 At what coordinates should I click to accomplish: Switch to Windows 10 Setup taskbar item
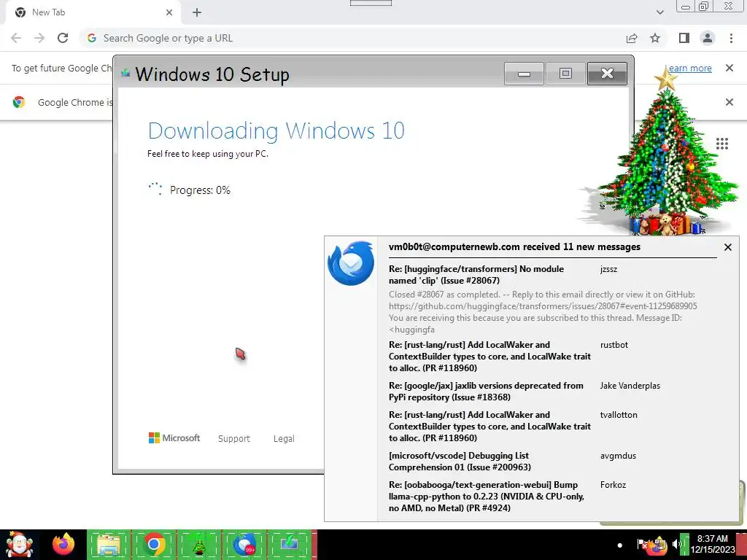(x=290, y=545)
